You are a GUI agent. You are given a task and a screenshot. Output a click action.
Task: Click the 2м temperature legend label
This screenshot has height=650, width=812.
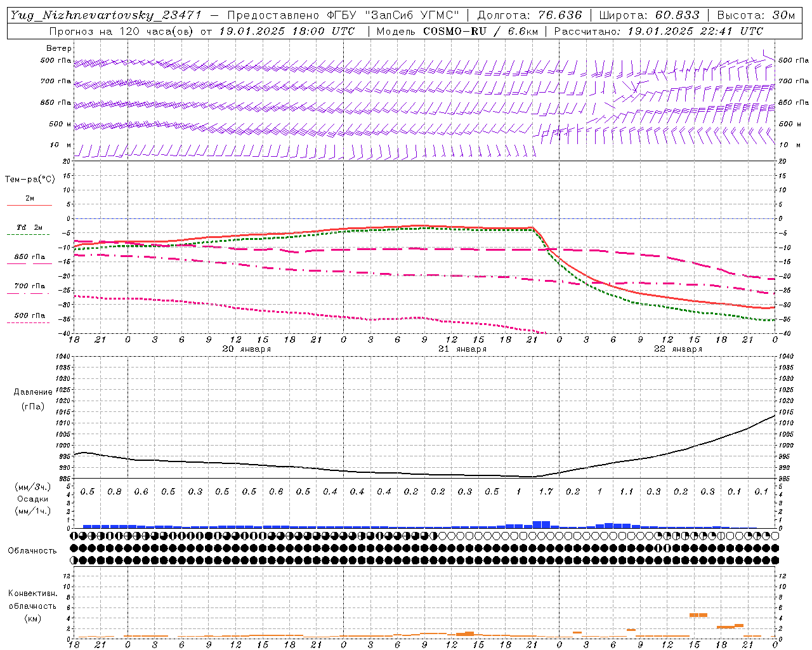click(30, 199)
